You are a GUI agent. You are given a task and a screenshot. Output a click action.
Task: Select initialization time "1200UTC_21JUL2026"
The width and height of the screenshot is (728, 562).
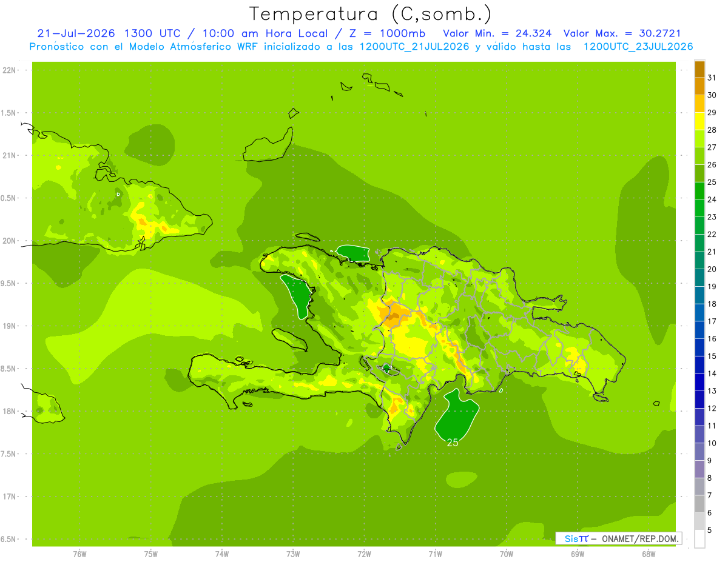414,47
